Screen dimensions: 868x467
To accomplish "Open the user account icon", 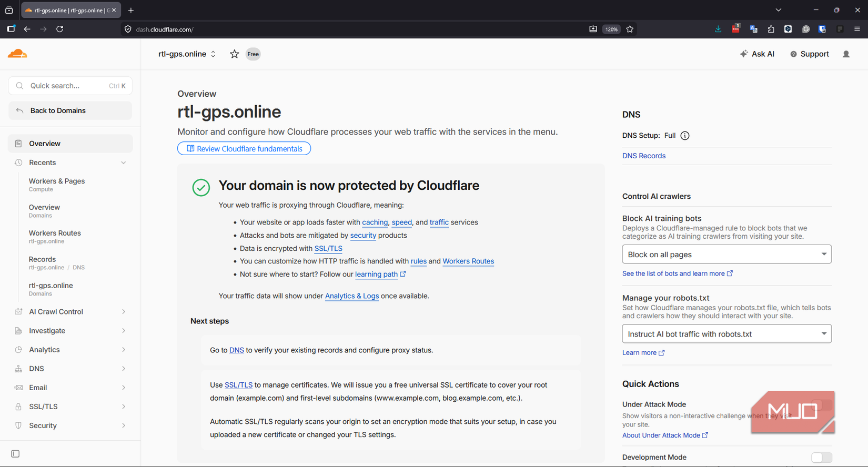I will [846, 54].
